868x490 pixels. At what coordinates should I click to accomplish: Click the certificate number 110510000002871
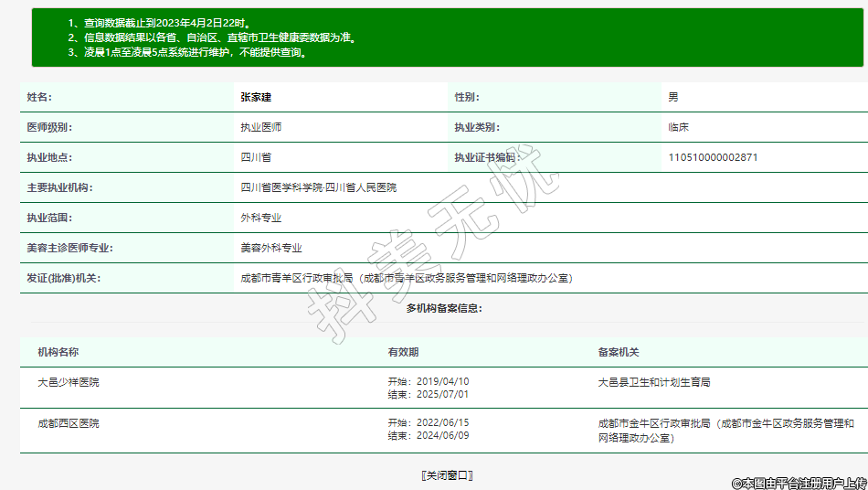[x=713, y=157]
